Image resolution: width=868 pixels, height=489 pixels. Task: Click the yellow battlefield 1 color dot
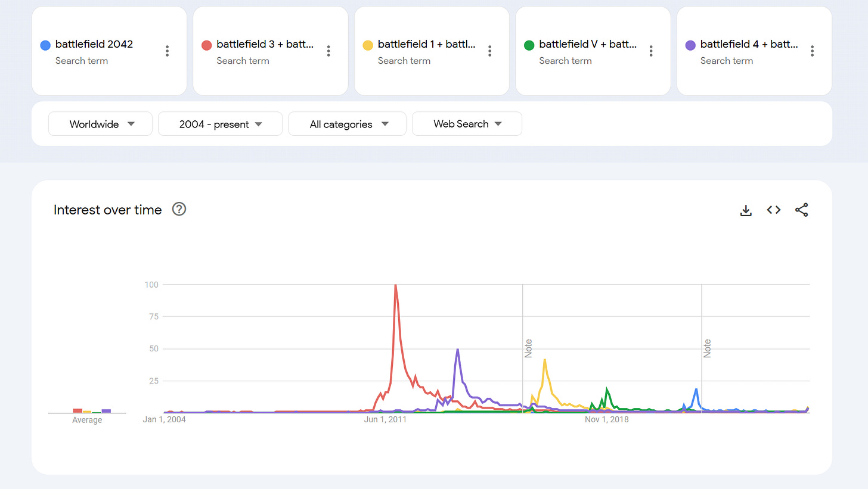pyautogui.click(x=368, y=45)
